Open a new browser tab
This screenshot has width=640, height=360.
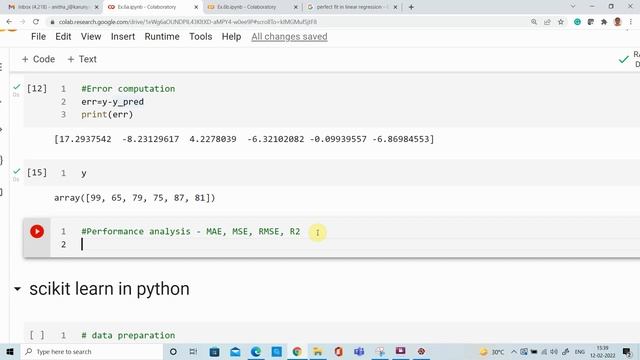(x=411, y=7)
